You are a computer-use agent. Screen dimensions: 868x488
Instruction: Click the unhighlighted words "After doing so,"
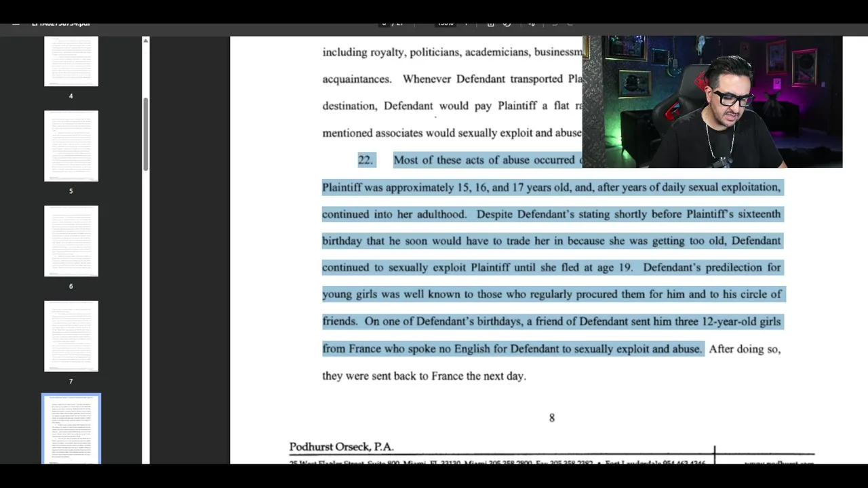coord(745,349)
